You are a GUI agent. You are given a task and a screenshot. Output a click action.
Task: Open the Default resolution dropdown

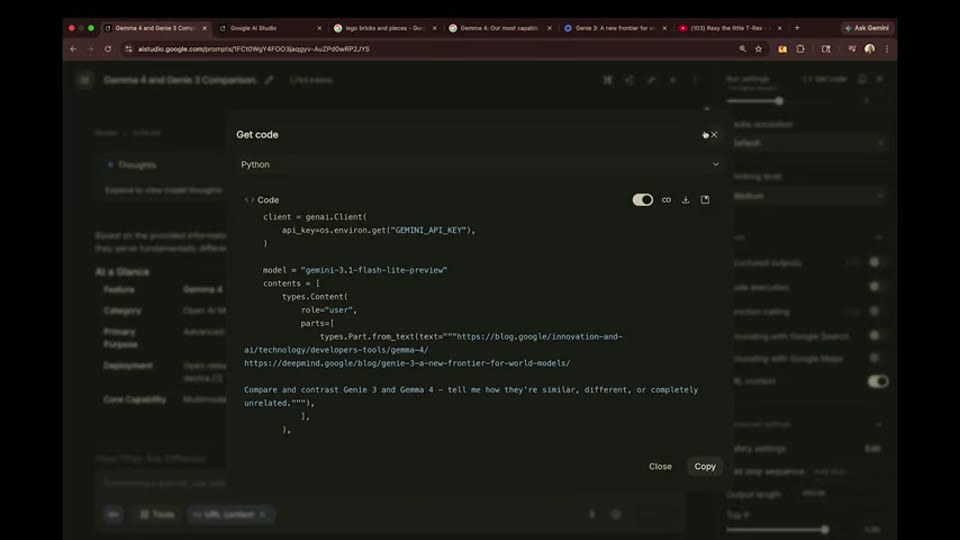pos(808,143)
